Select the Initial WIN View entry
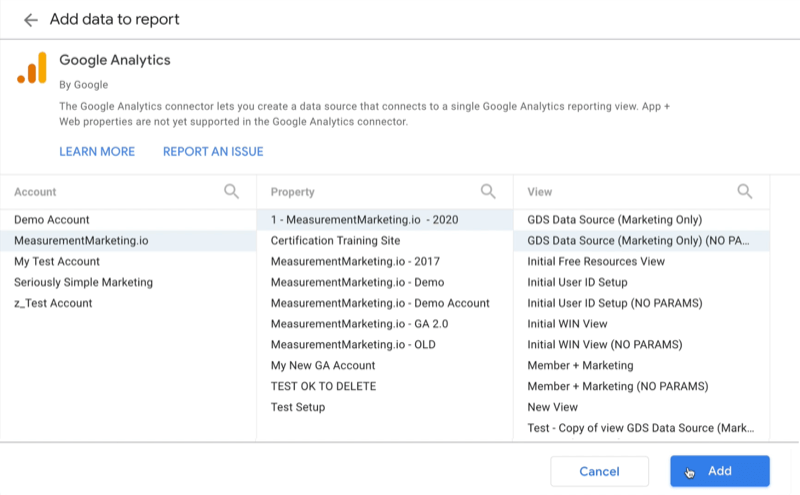The height and width of the screenshot is (495, 800). (641, 324)
